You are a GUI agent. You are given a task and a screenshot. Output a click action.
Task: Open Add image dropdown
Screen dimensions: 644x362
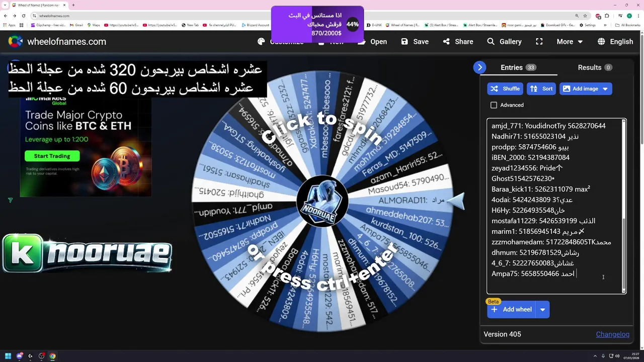pyautogui.click(x=586, y=88)
